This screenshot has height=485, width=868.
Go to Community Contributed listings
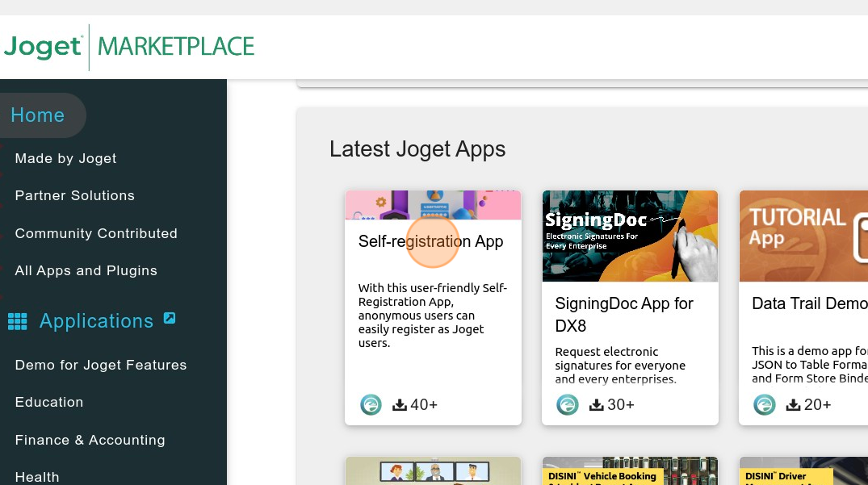click(96, 233)
